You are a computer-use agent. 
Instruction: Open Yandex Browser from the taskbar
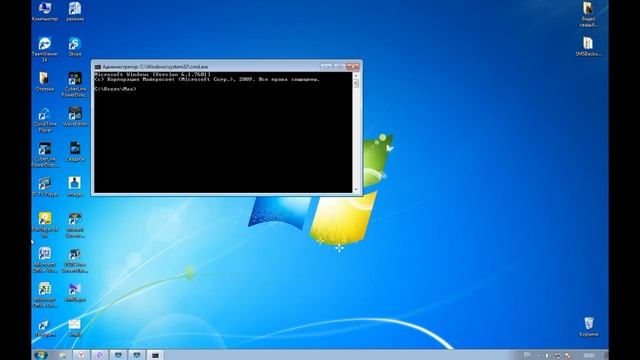[81, 355]
